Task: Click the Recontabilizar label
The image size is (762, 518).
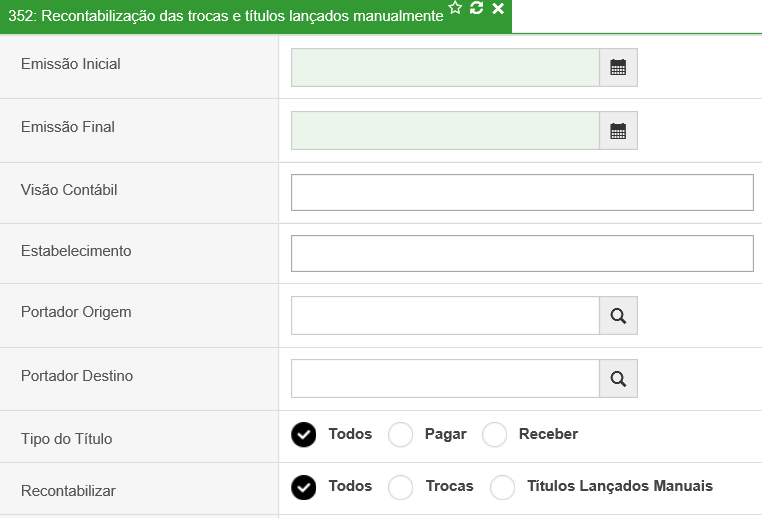Action: pyautogui.click(x=68, y=491)
